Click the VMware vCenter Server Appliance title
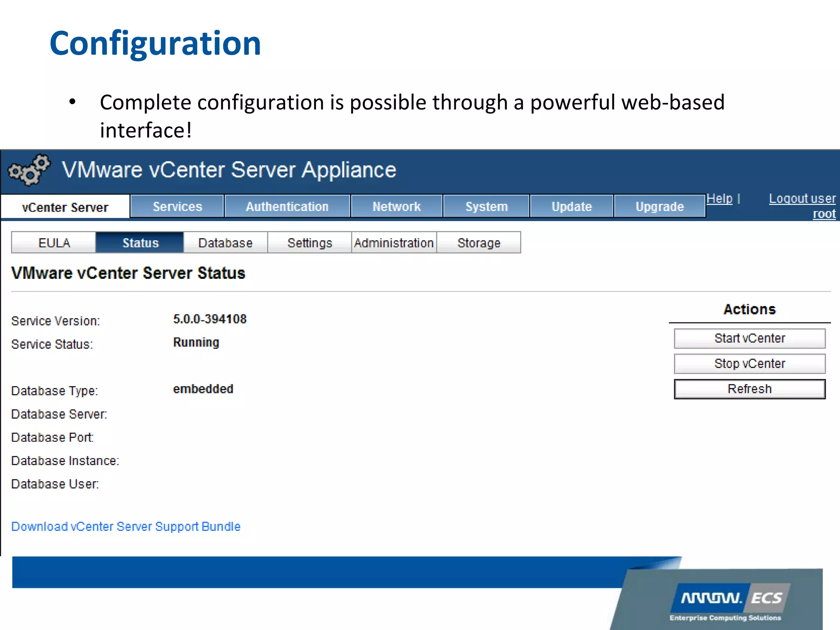The height and width of the screenshot is (630, 840). (x=229, y=170)
